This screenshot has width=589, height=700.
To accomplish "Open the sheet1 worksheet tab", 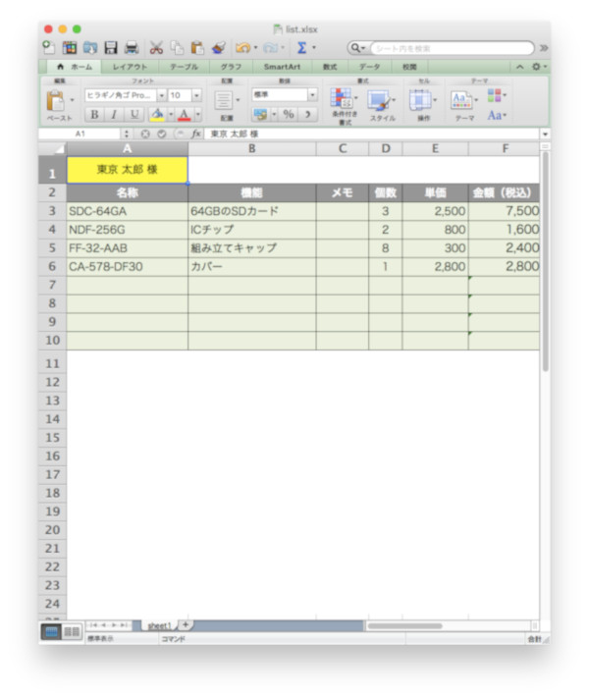I will 159,625.
